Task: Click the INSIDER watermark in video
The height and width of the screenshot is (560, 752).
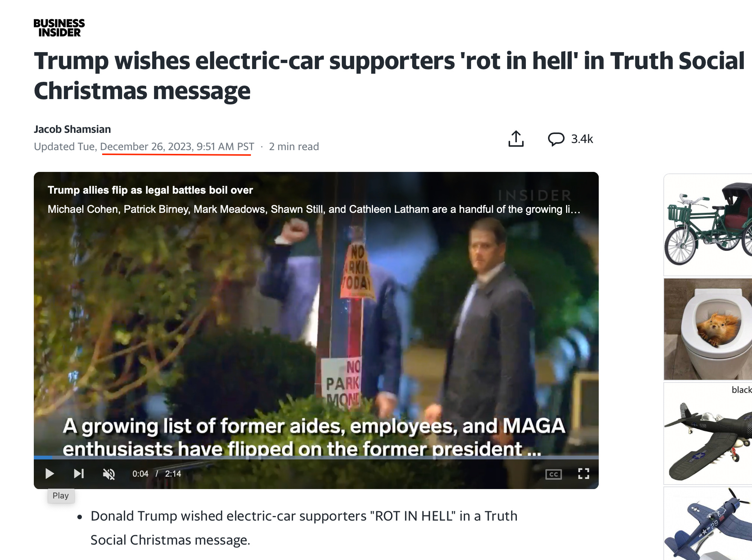Action: pos(535,195)
